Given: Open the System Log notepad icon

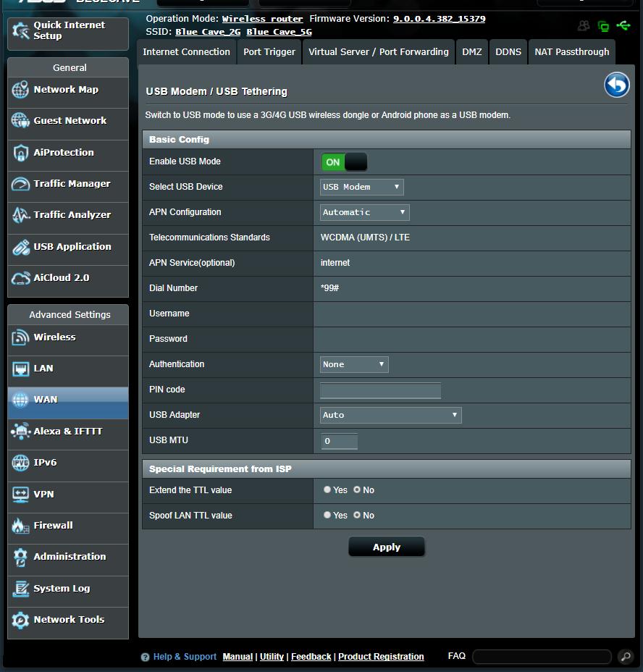Looking at the screenshot, I should pos(20,589).
